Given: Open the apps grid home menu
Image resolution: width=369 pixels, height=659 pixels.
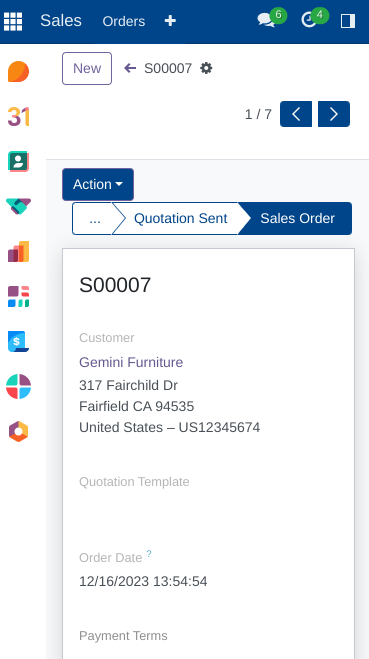Looking at the screenshot, I should 13,21.
